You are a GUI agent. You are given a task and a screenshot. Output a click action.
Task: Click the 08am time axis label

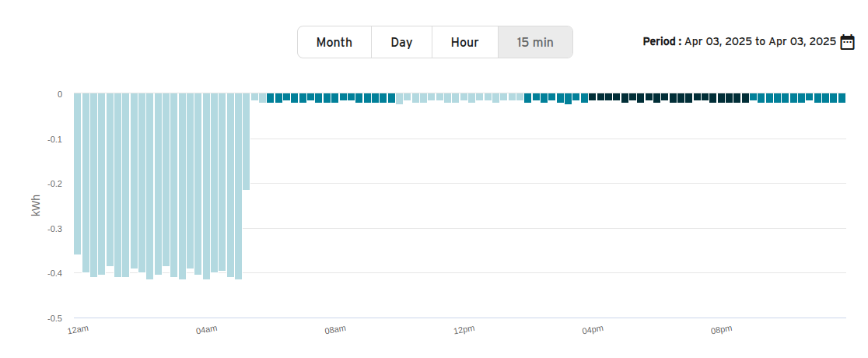tap(335, 330)
